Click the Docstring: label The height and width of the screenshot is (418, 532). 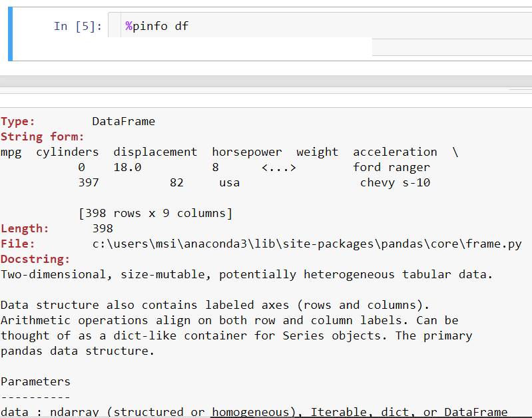[x=35, y=259]
